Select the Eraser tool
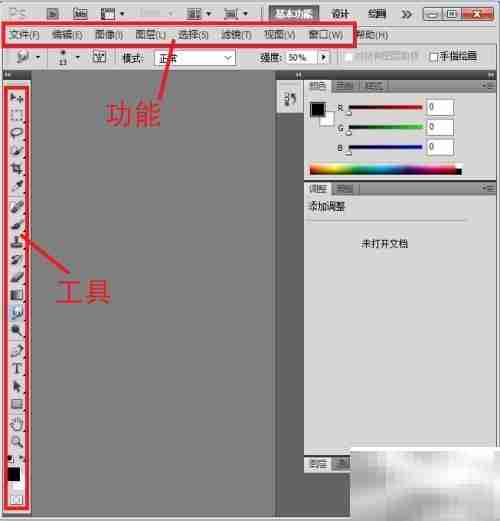 (x=17, y=277)
